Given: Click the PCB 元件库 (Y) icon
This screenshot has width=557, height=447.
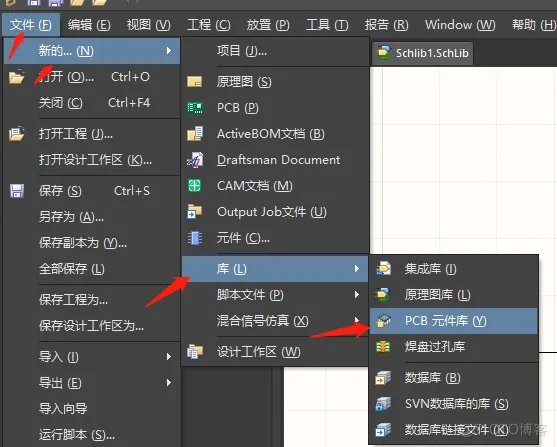Looking at the screenshot, I should pyautogui.click(x=383, y=321).
